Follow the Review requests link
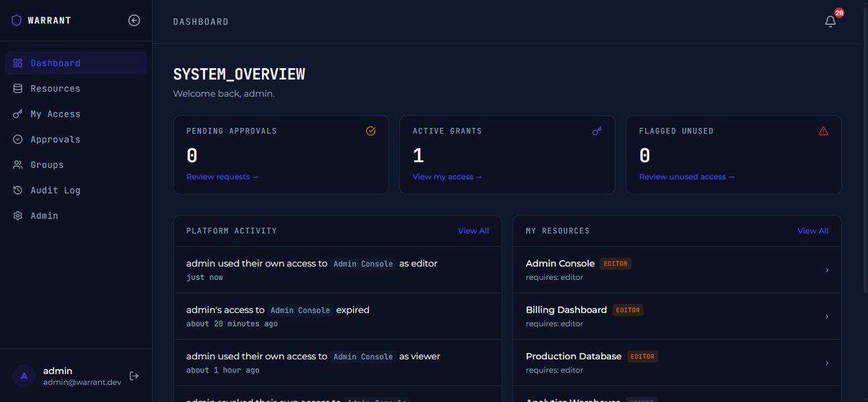 [222, 176]
